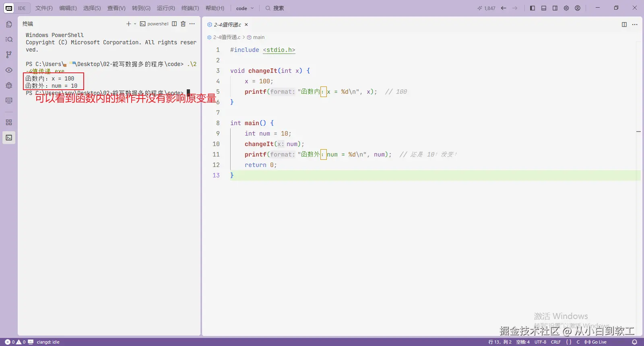Navigate forward with the right arrow

click(515, 8)
